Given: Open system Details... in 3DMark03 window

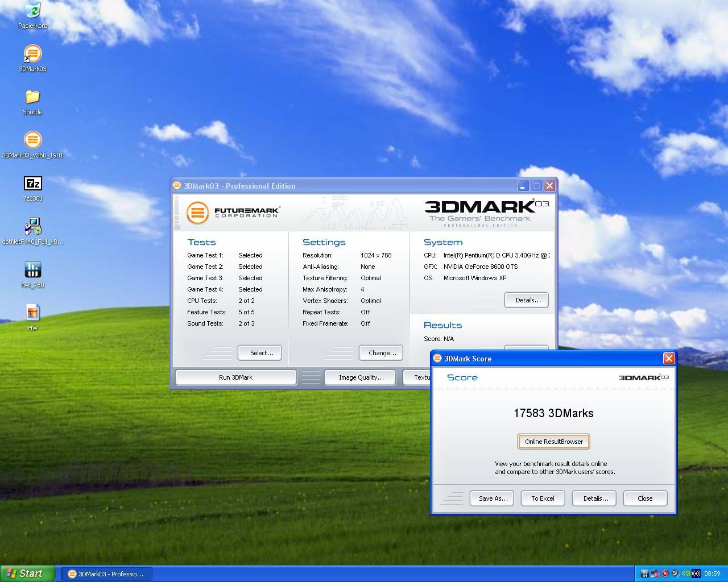Looking at the screenshot, I should 527,300.
